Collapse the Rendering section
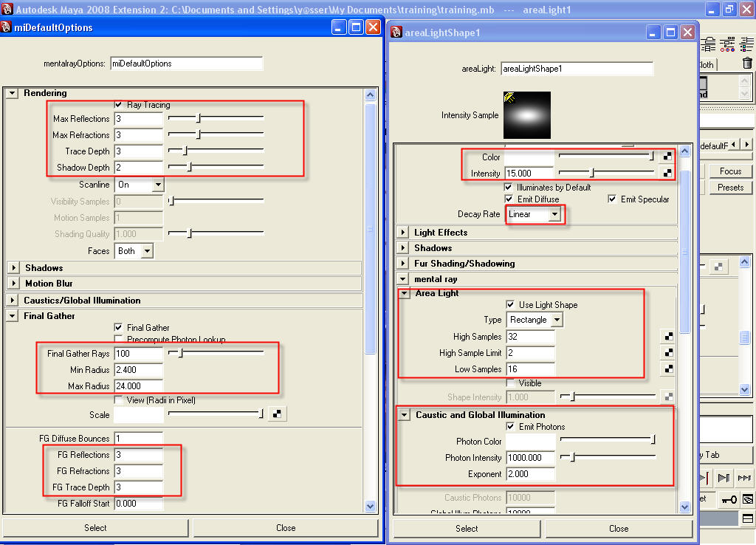The height and width of the screenshot is (545, 756). tap(12, 92)
